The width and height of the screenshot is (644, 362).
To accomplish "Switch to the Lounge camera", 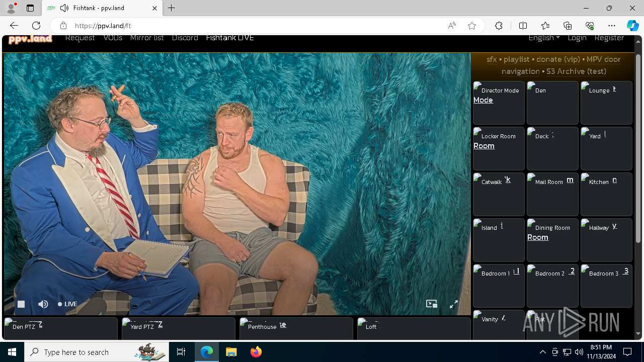I will point(606,103).
